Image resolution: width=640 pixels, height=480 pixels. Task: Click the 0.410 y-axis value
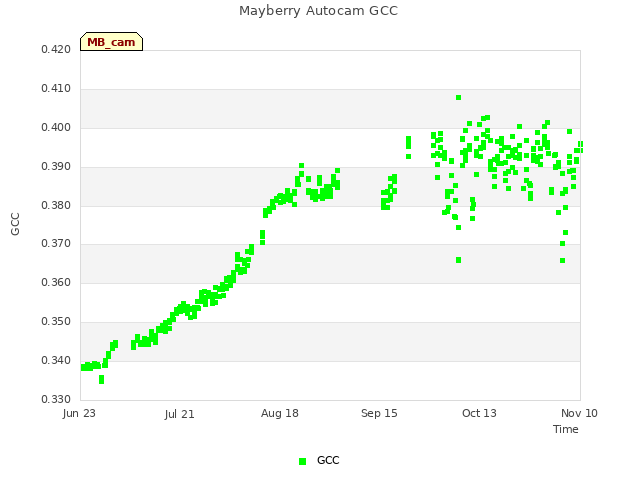(x=56, y=89)
